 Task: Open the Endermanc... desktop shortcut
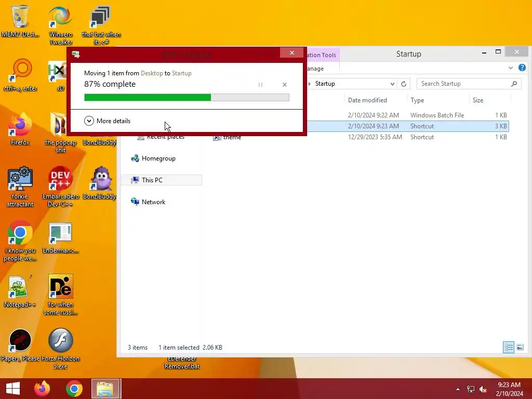(x=60, y=237)
